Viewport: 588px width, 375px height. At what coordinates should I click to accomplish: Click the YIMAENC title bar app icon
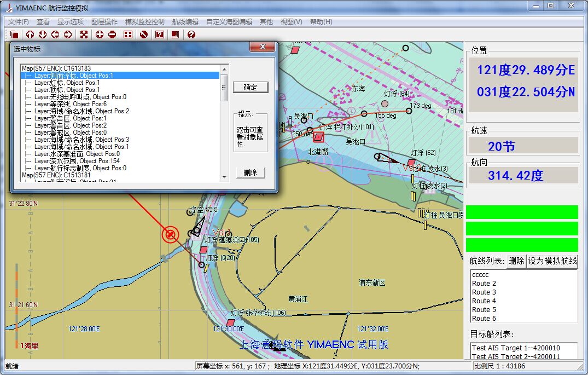pos(9,8)
